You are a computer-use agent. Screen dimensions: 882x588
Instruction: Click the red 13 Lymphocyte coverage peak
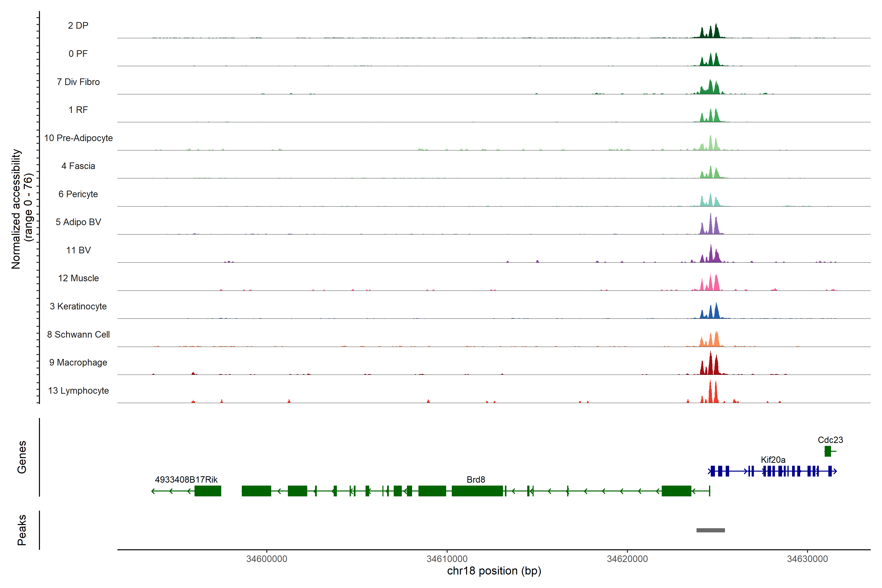pos(710,394)
